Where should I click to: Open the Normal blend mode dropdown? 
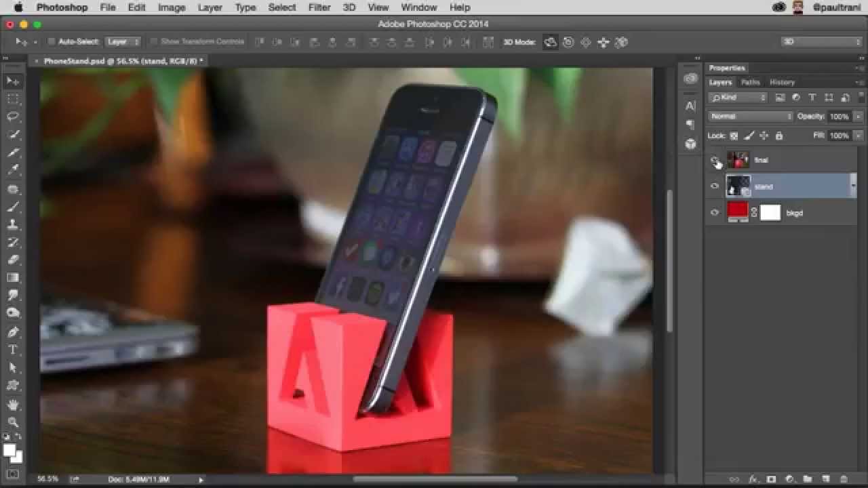pyautogui.click(x=750, y=117)
